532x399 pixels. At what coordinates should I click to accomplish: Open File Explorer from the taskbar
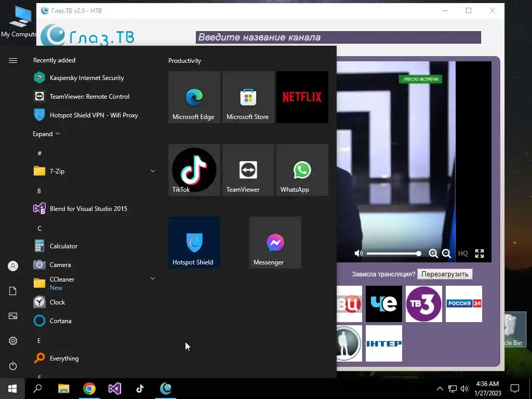(63, 389)
